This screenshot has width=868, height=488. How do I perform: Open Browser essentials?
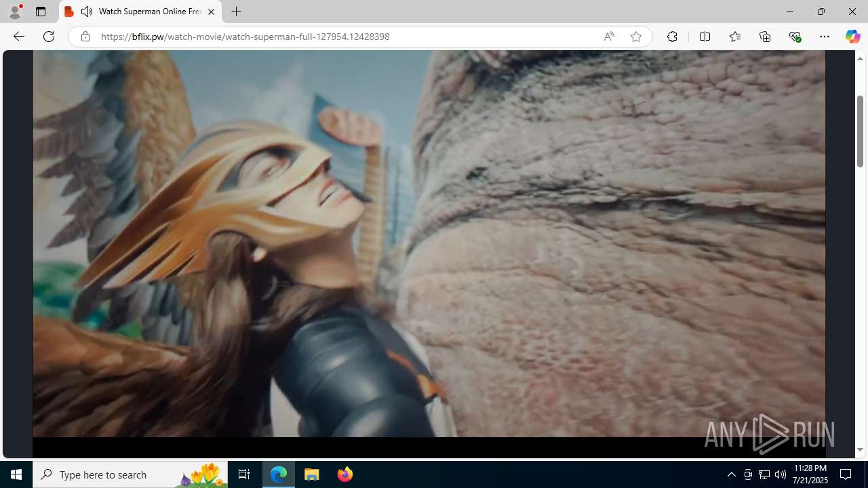point(795,37)
